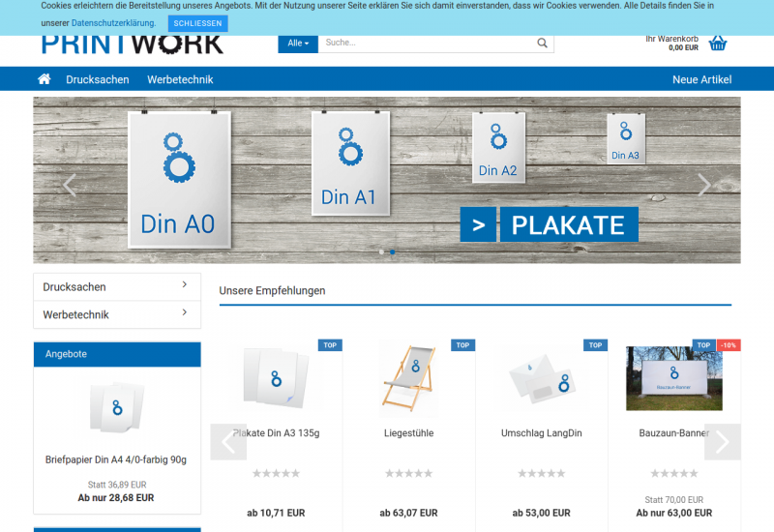The width and height of the screenshot is (774, 532).
Task: Advance to next banner slide arrow
Action: coord(703,185)
